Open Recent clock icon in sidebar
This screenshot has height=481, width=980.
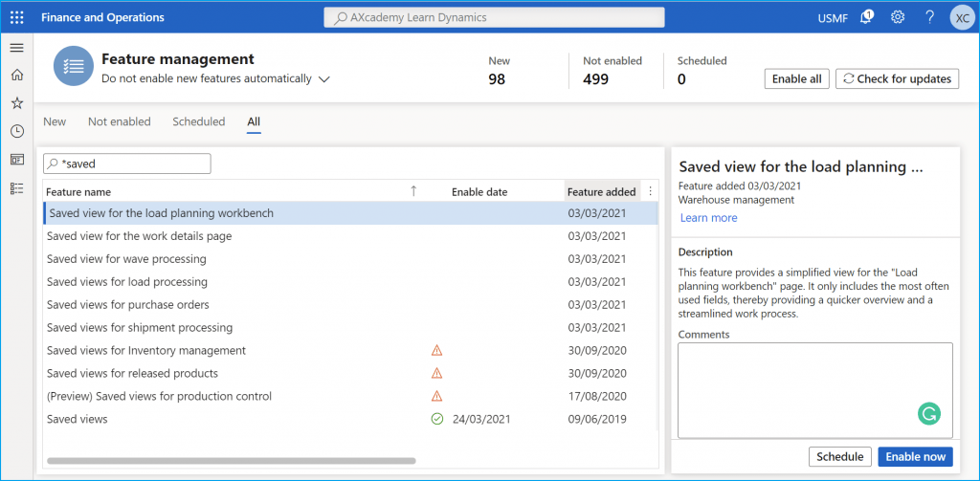click(17, 131)
